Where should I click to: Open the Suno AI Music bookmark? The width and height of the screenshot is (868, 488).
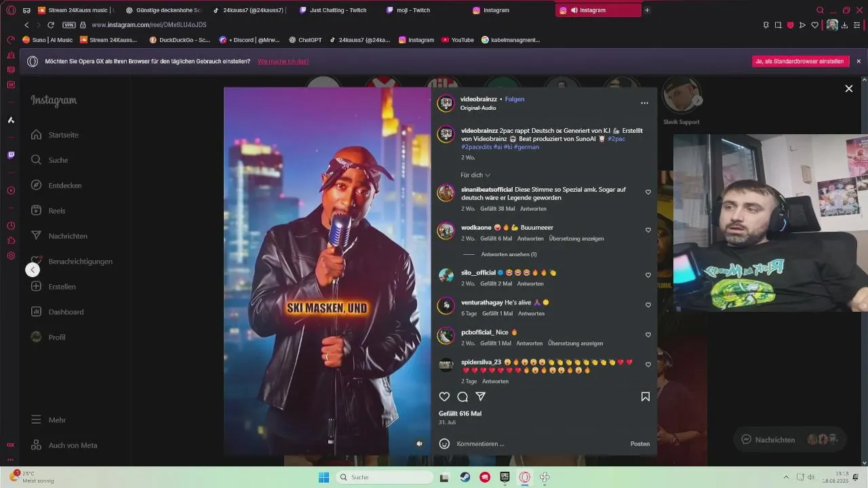tap(47, 40)
